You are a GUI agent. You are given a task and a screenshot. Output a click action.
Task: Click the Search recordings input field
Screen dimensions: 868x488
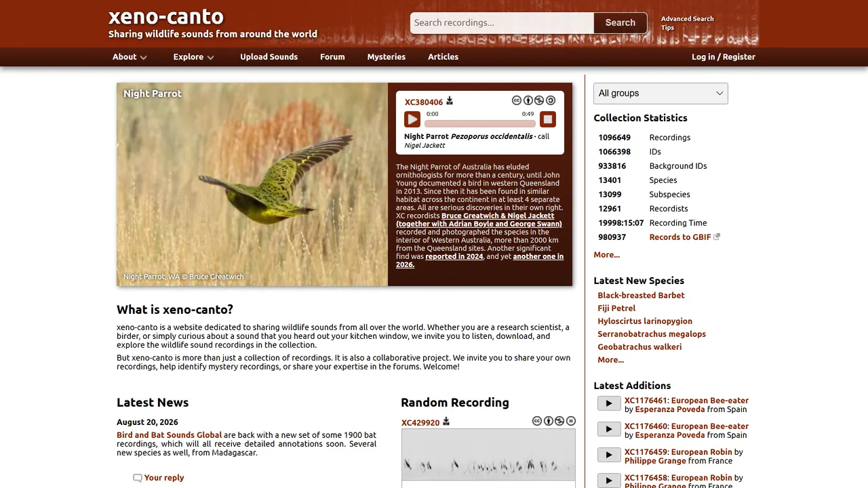(502, 22)
